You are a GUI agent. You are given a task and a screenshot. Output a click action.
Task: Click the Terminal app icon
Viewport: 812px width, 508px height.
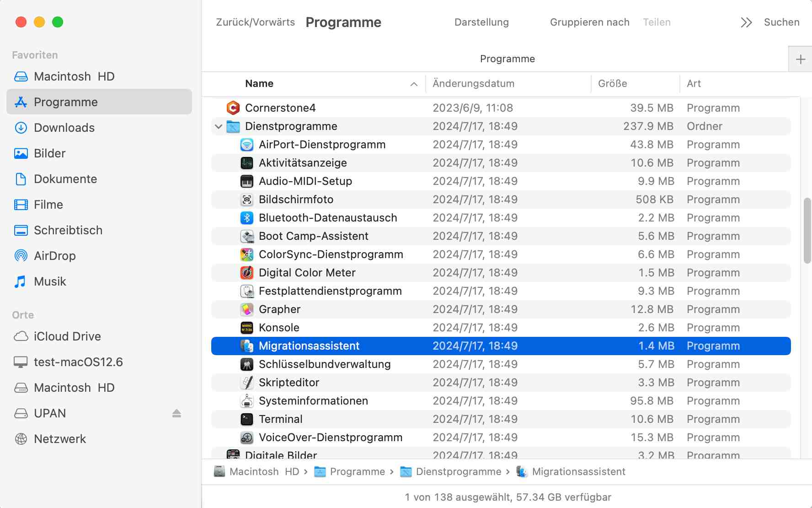tap(247, 419)
